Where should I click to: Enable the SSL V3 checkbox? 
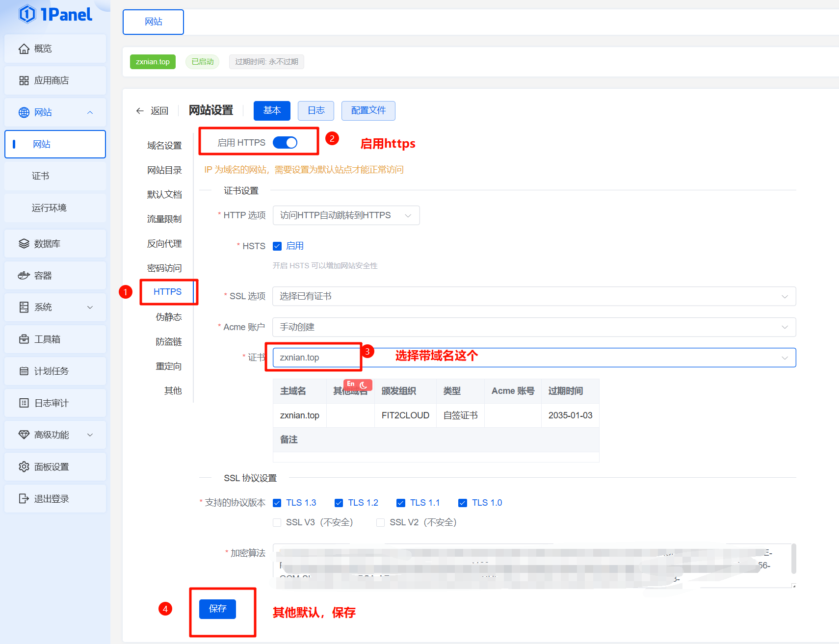(277, 522)
